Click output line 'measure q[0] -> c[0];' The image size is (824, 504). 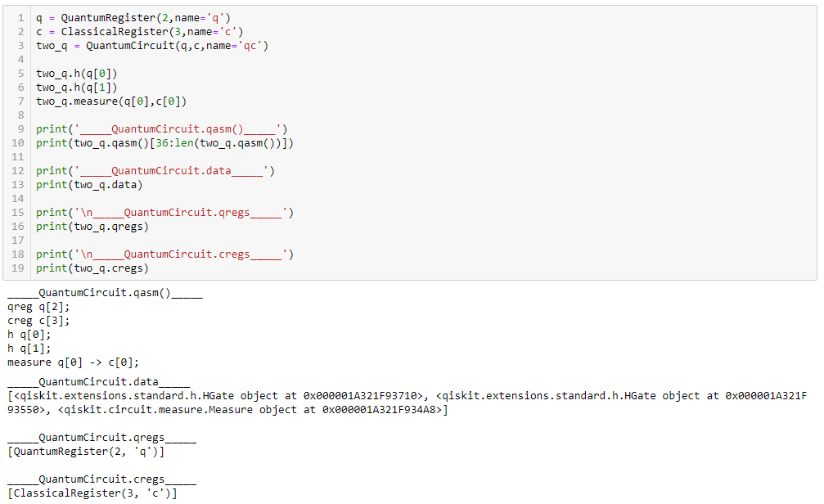[73, 362]
